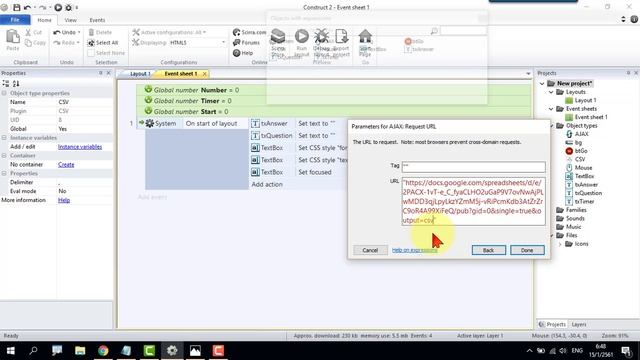Click Add action in event 1
The width and height of the screenshot is (640, 360).
(267, 184)
